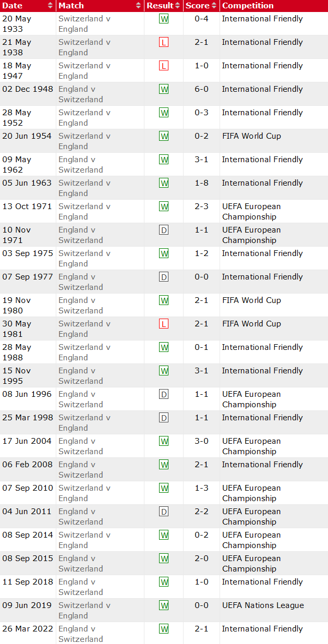Select the loss icon for 18 May 1947
The width and height of the screenshot is (328, 644).
(164, 66)
